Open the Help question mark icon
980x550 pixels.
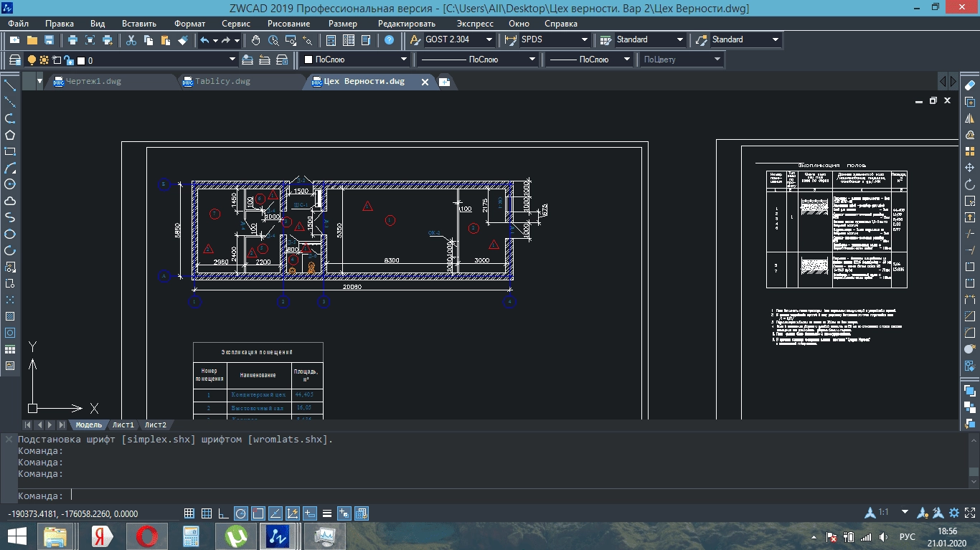[x=389, y=40]
